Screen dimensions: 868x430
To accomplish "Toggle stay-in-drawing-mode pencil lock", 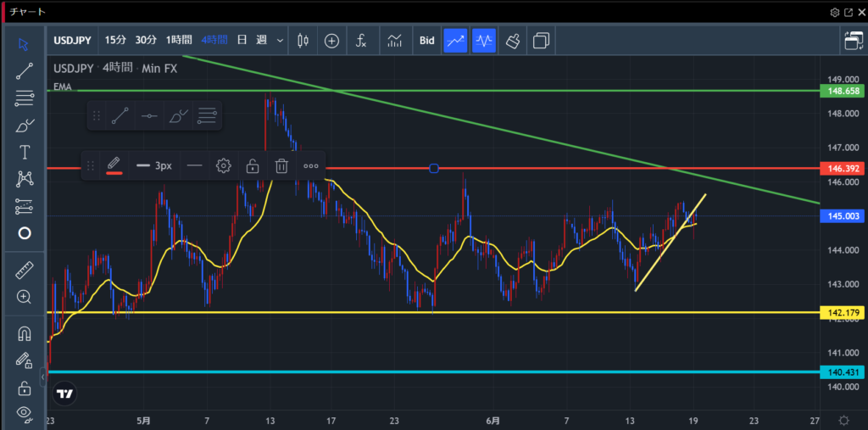I will [24, 360].
